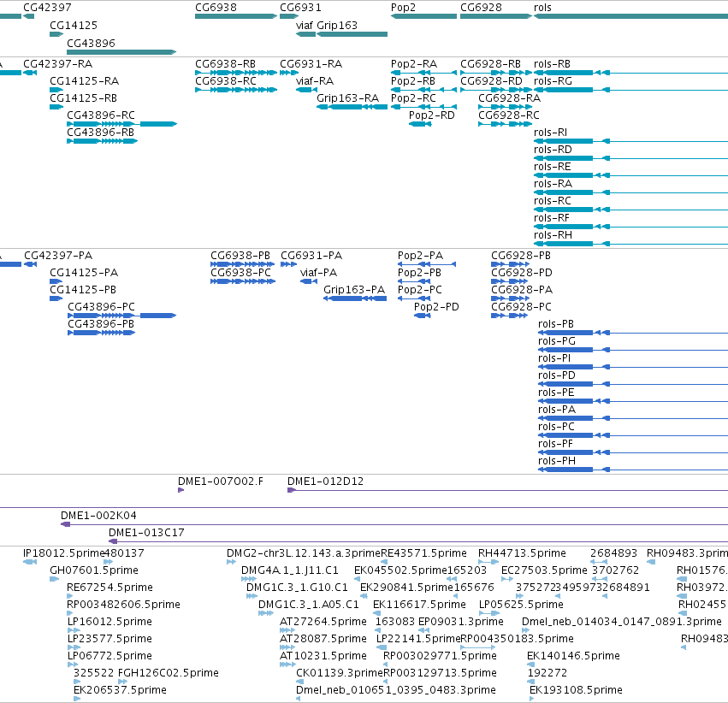The image size is (728, 703).
Task: Select transcript CG6938-RC
Action: click(236, 90)
